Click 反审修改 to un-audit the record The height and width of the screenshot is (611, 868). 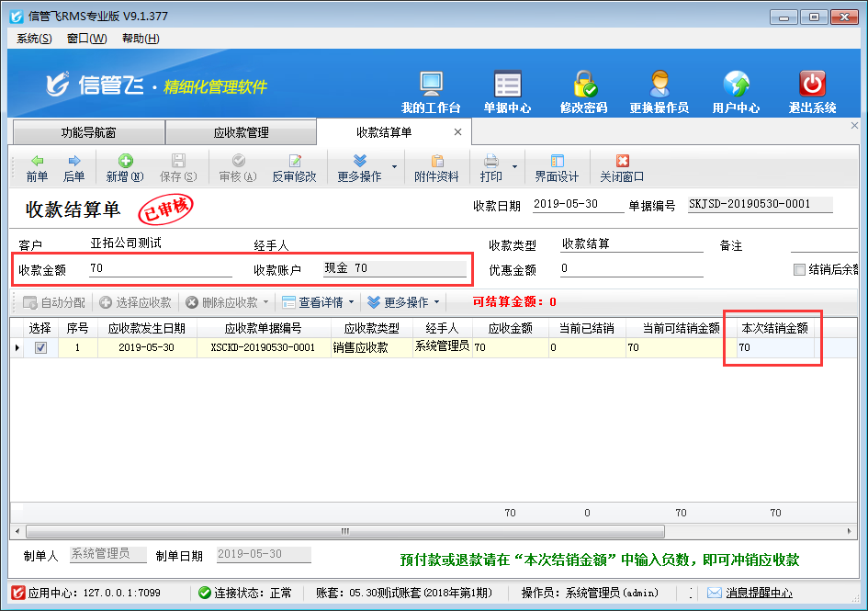(x=294, y=168)
